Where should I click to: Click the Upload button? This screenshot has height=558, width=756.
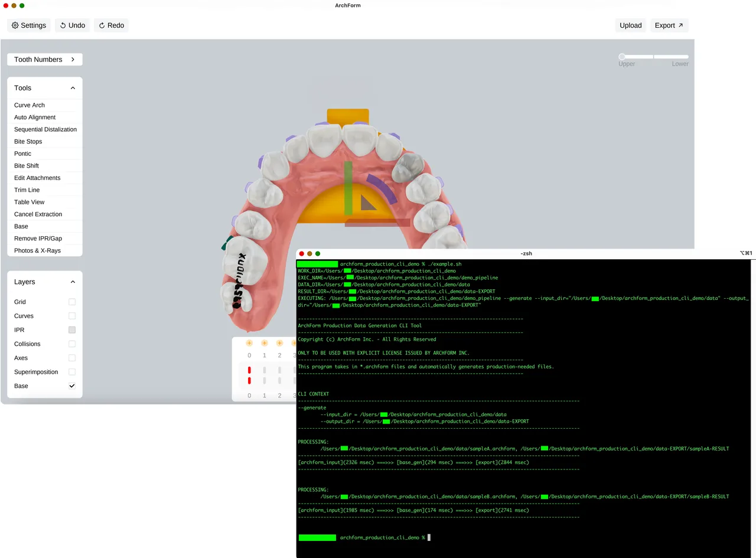[x=630, y=25]
